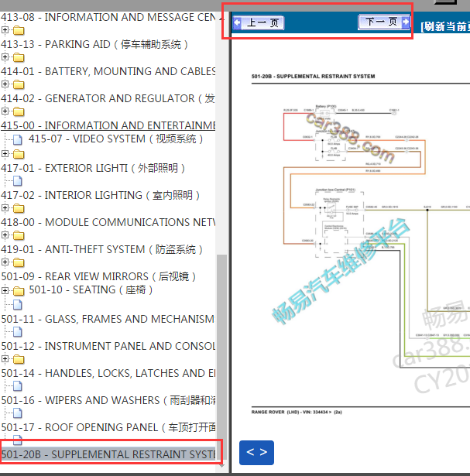Select highlighted 501-20B - SUPPLEMENTAL RESTRAINT entry
470x476 pixels.
coord(108,454)
